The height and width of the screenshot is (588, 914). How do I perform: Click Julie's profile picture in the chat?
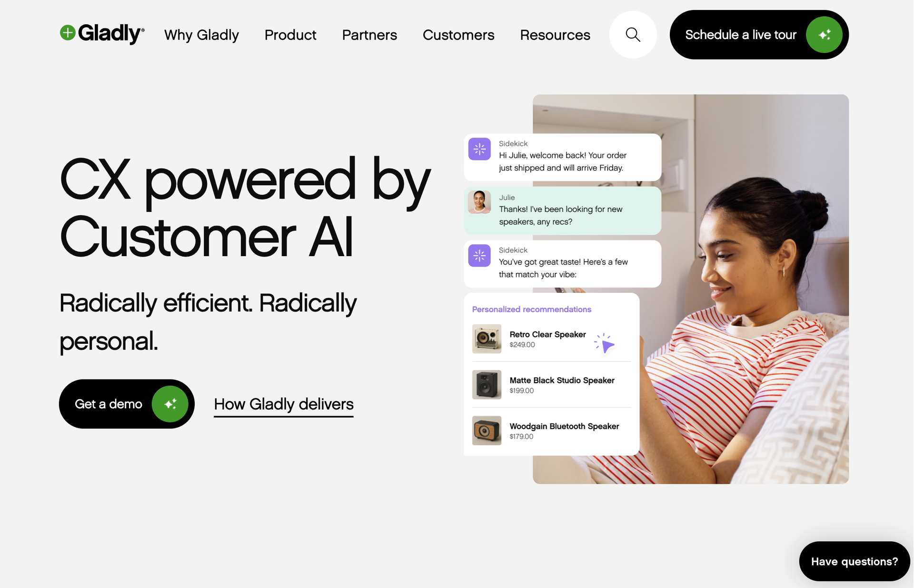coord(479,202)
